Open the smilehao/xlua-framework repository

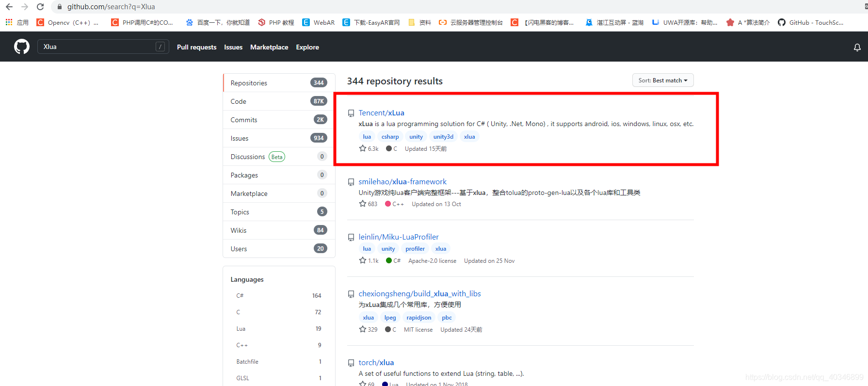pyautogui.click(x=402, y=182)
